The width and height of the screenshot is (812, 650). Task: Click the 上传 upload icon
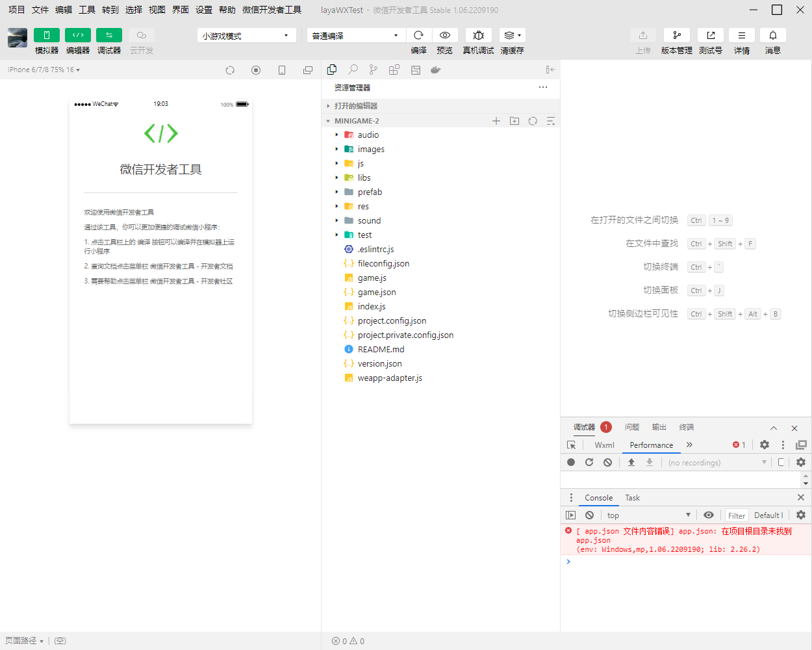pos(643,35)
